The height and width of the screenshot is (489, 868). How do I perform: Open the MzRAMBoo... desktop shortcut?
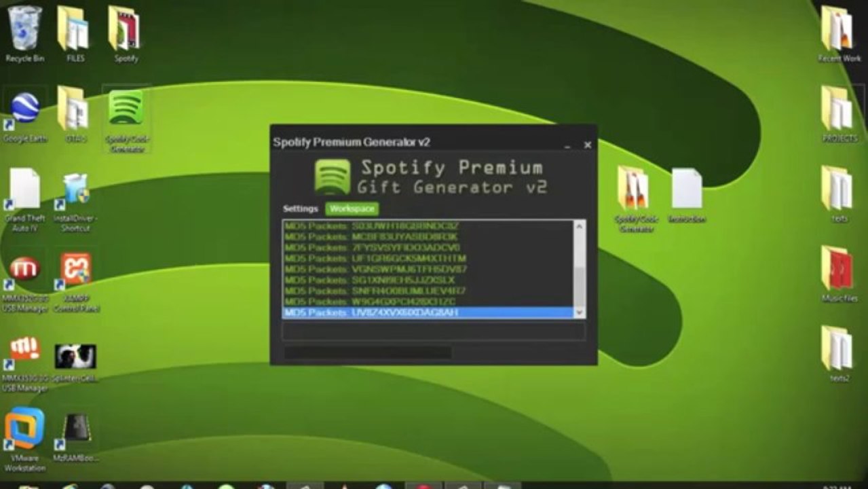point(77,437)
